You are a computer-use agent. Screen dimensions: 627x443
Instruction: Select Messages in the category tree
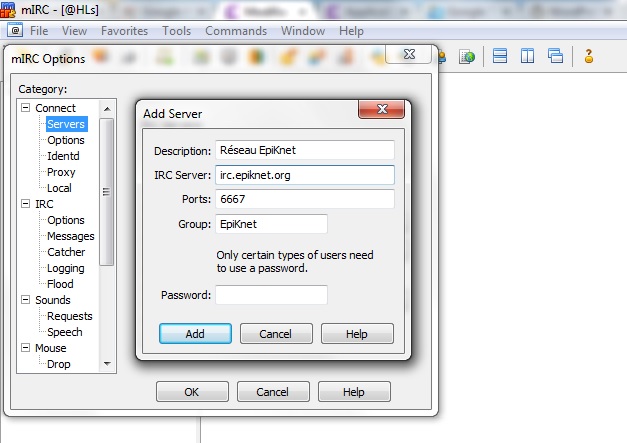click(x=71, y=236)
